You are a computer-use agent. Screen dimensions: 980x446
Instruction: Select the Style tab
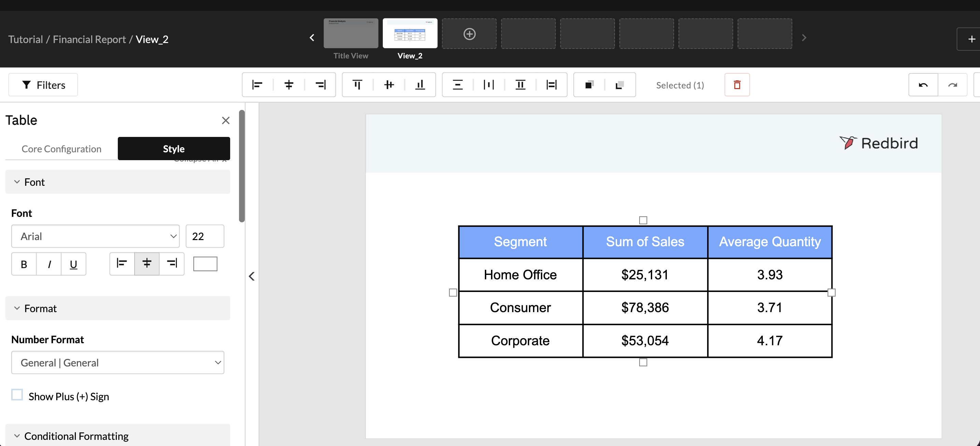pos(173,149)
